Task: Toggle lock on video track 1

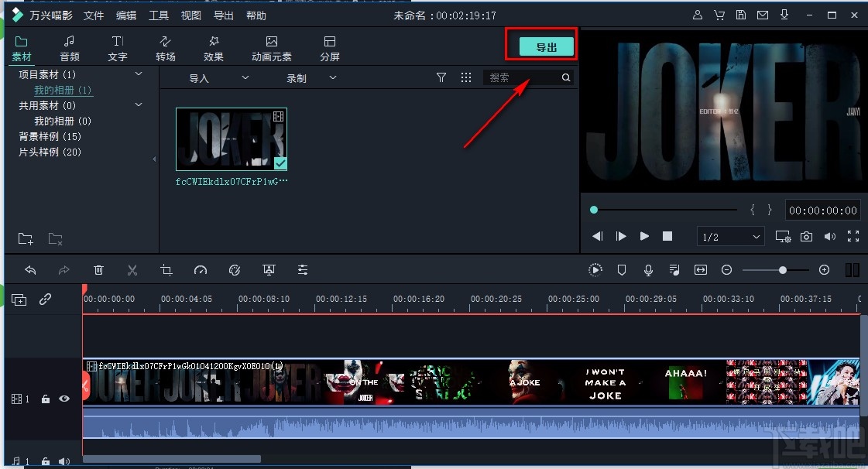Action: tap(46, 399)
